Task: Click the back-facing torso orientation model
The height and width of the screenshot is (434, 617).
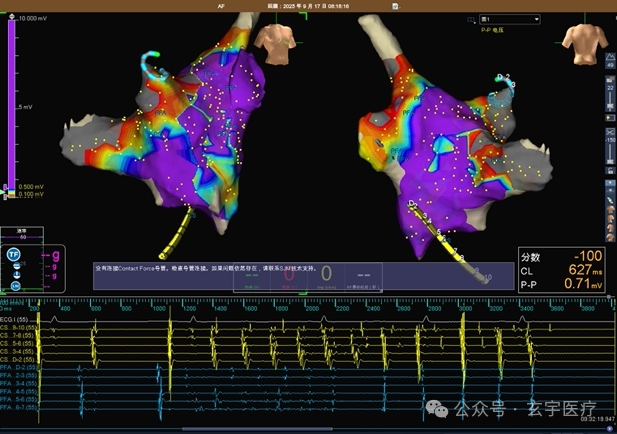Action: tap(584, 43)
